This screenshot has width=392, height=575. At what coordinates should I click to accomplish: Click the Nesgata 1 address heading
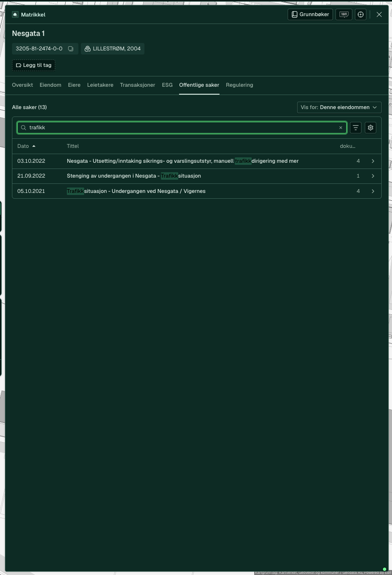pos(28,33)
